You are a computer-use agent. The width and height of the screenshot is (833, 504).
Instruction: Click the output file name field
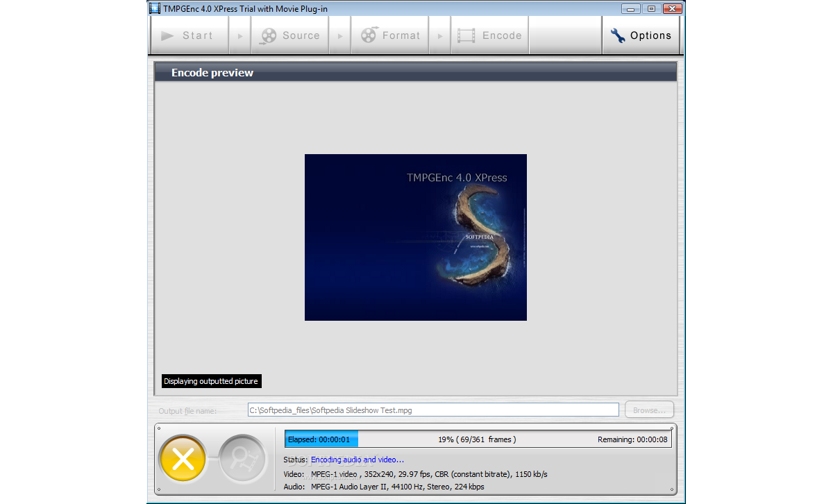coord(433,410)
